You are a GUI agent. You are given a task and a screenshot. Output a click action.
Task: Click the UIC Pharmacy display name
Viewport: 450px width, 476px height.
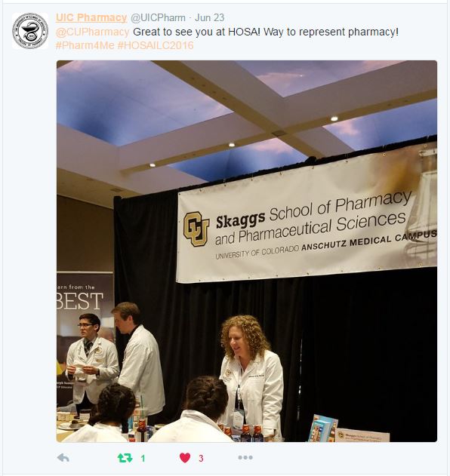(91, 17)
